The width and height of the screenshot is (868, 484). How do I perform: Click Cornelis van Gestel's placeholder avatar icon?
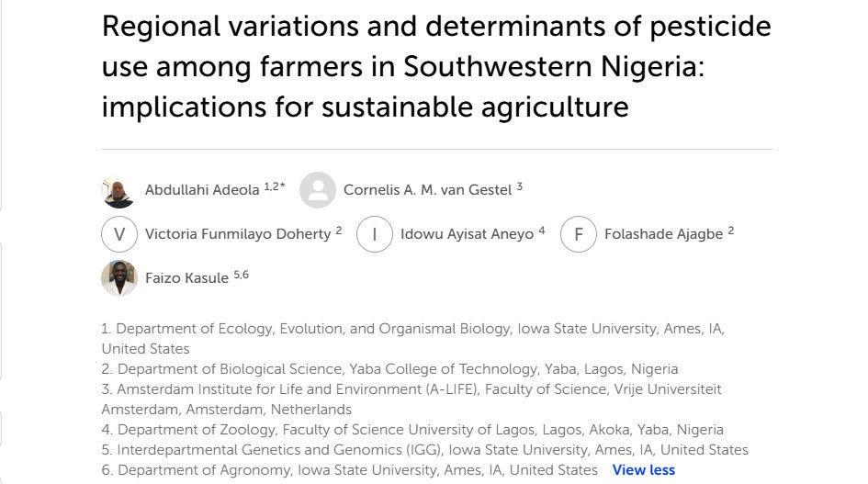click(x=318, y=190)
